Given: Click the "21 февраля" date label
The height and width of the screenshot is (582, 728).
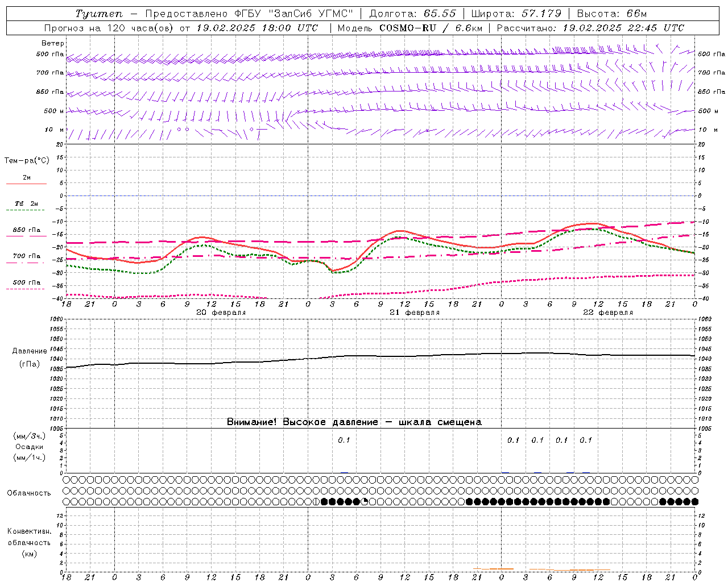Looking at the screenshot, I should (415, 313).
